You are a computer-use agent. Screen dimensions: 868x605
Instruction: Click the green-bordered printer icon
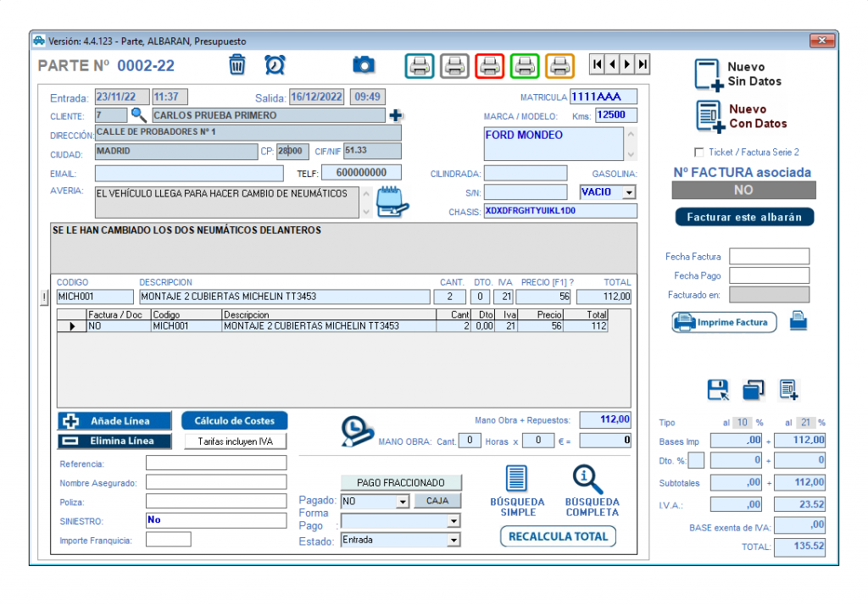pos(525,65)
